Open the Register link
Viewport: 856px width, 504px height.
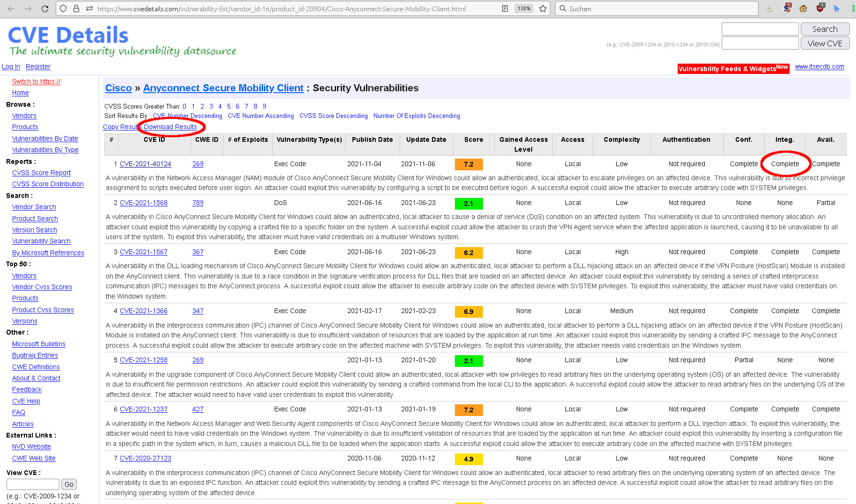[38, 66]
